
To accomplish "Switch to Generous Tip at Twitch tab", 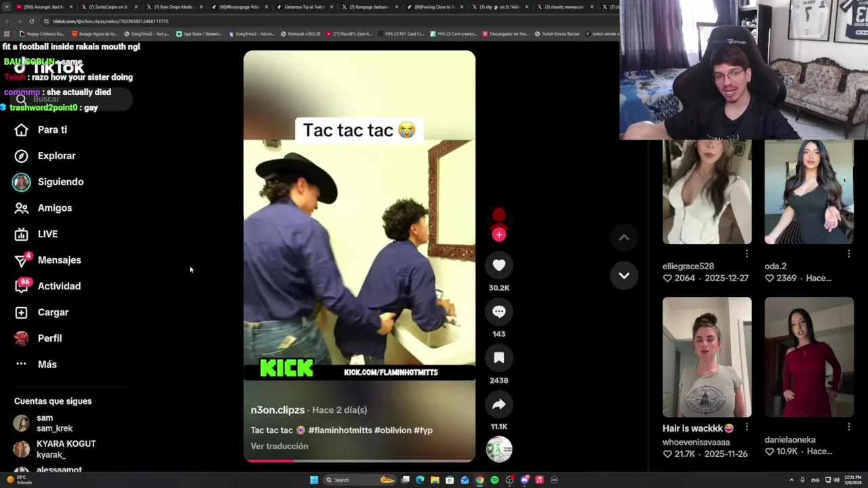I will pos(305,7).
